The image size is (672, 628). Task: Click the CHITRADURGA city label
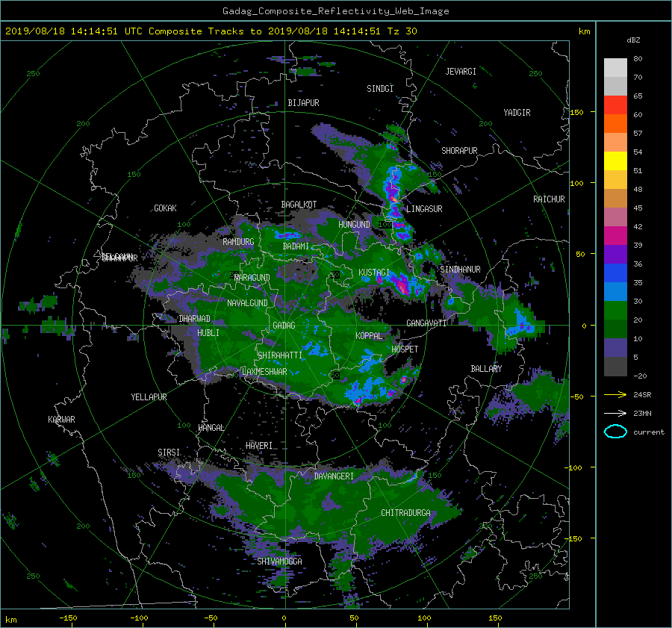pyautogui.click(x=405, y=513)
